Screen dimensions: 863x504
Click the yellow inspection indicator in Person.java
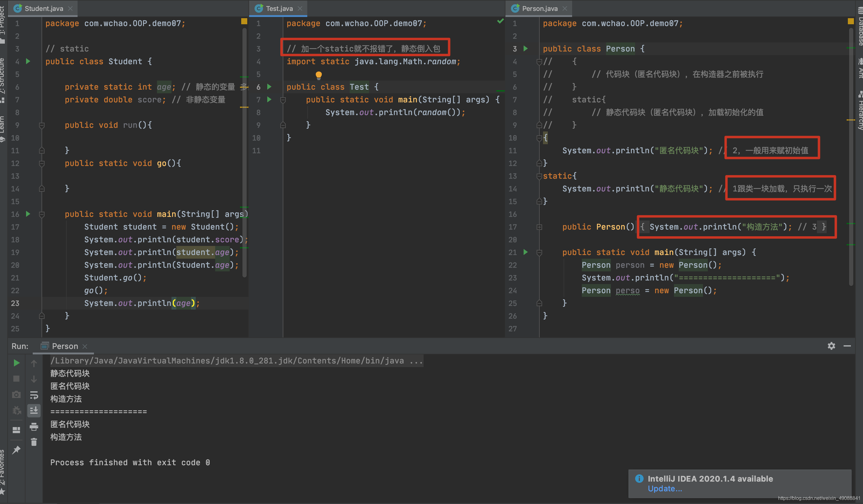(x=851, y=21)
